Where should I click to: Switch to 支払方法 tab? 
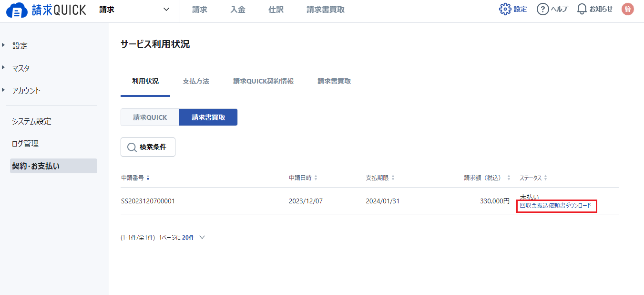[x=196, y=81]
